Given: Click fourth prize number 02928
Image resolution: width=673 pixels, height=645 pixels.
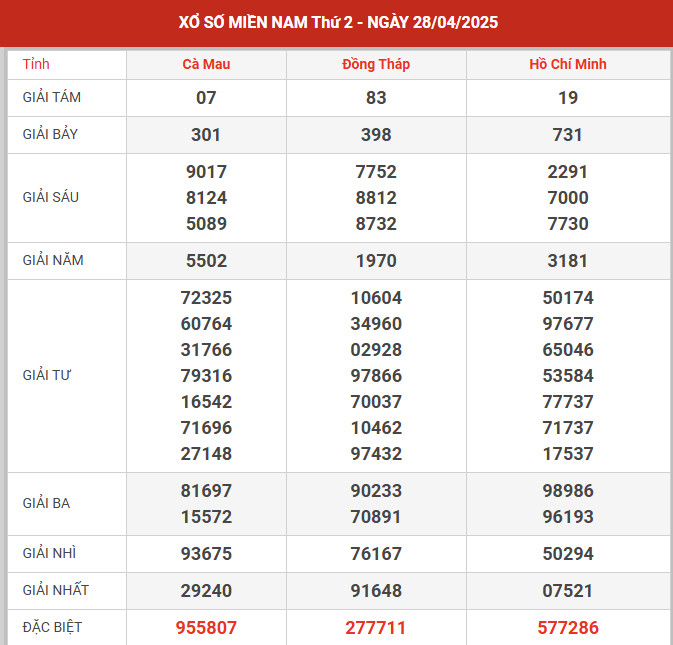Looking at the screenshot, I should (x=376, y=350).
